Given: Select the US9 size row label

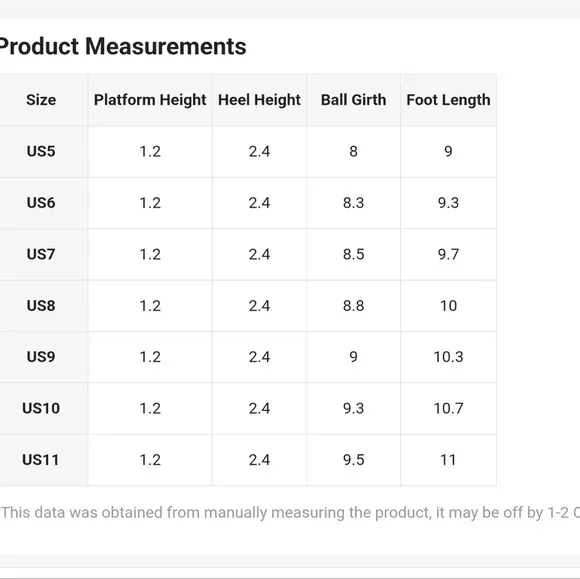Looking at the screenshot, I should 41,357.
